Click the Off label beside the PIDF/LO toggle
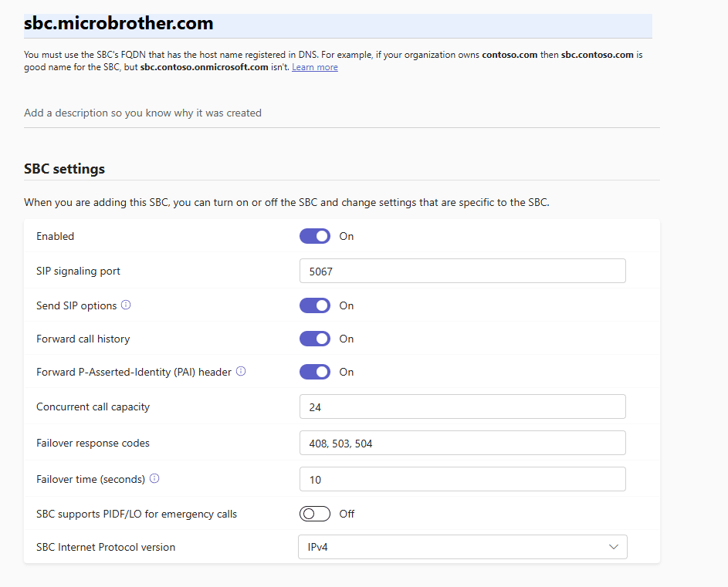This screenshot has height=587, width=728. click(x=347, y=514)
